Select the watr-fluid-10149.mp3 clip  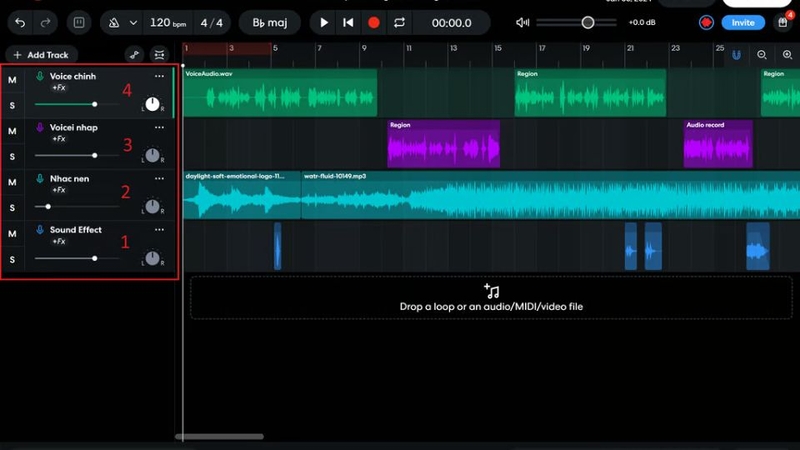[551, 195]
